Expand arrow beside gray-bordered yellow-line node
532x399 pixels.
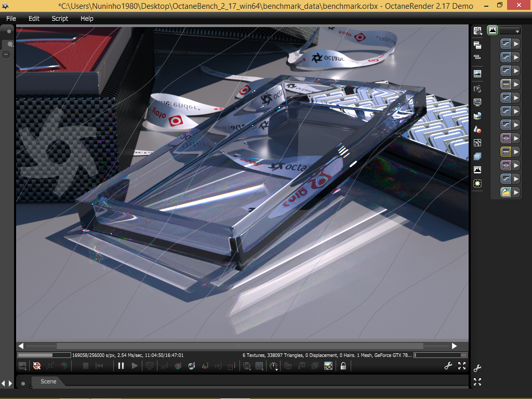[516, 84]
